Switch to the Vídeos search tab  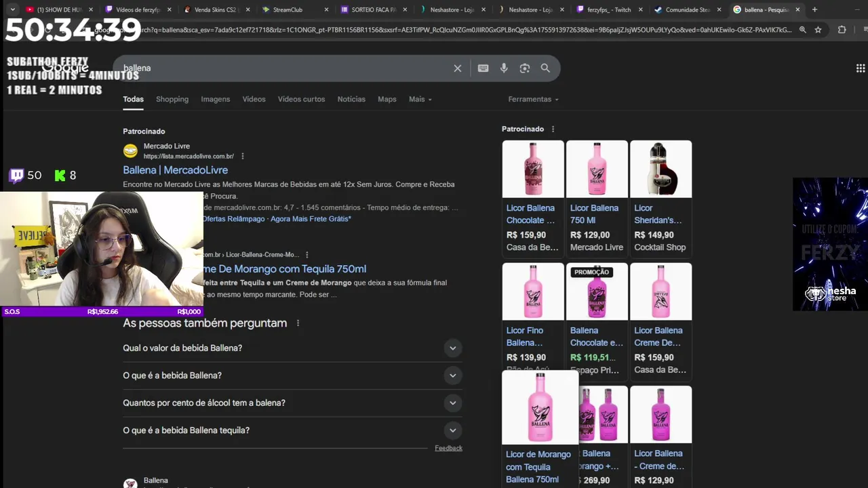point(254,99)
